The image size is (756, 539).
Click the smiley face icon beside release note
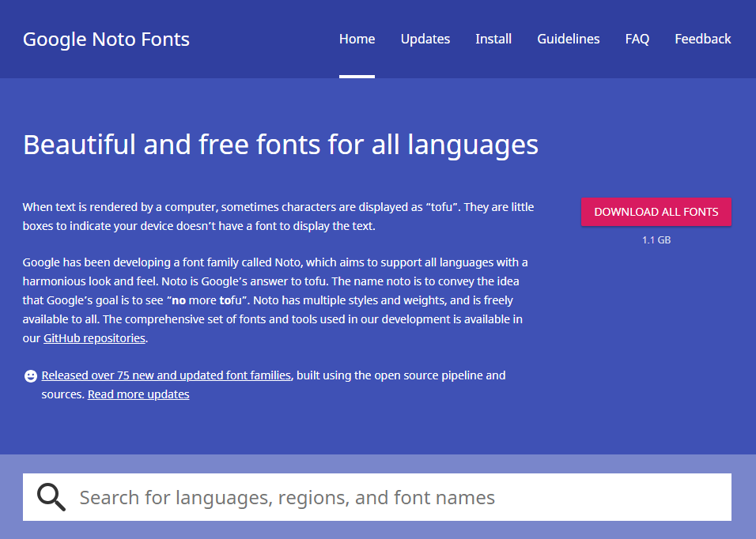click(30, 375)
